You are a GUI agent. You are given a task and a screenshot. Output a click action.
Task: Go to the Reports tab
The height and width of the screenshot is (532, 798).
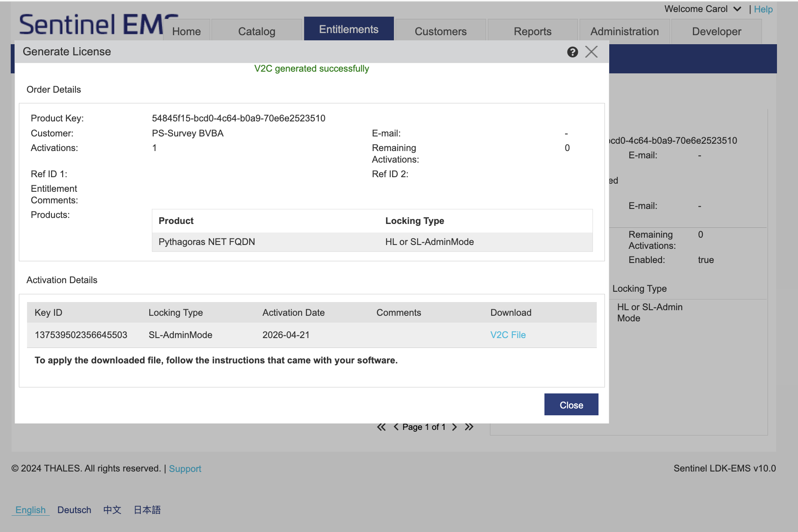[533, 31]
